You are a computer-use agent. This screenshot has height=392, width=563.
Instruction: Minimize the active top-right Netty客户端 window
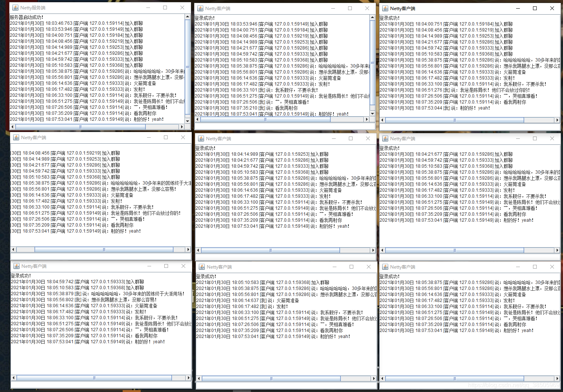coord(518,8)
